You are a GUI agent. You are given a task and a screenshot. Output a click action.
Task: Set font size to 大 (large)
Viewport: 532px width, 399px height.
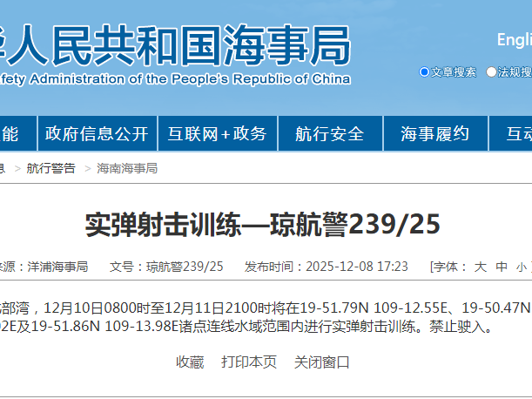click(x=479, y=267)
